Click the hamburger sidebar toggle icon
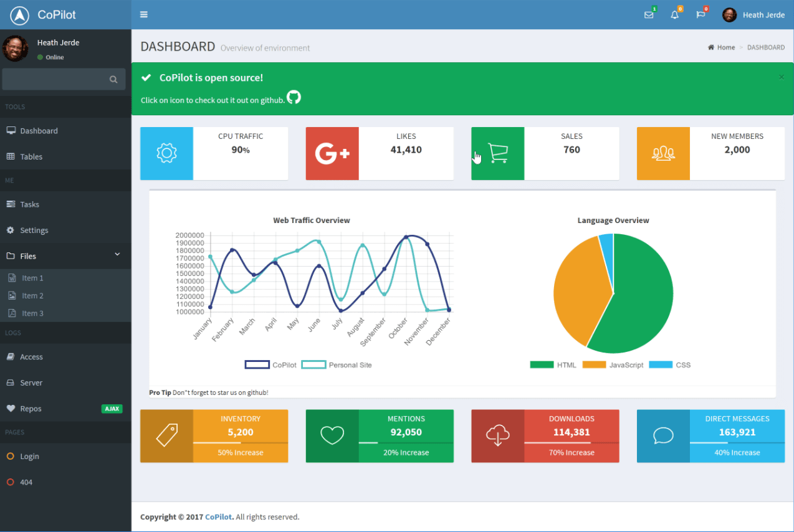This screenshot has height=532, width=794. tap(144, 14)
